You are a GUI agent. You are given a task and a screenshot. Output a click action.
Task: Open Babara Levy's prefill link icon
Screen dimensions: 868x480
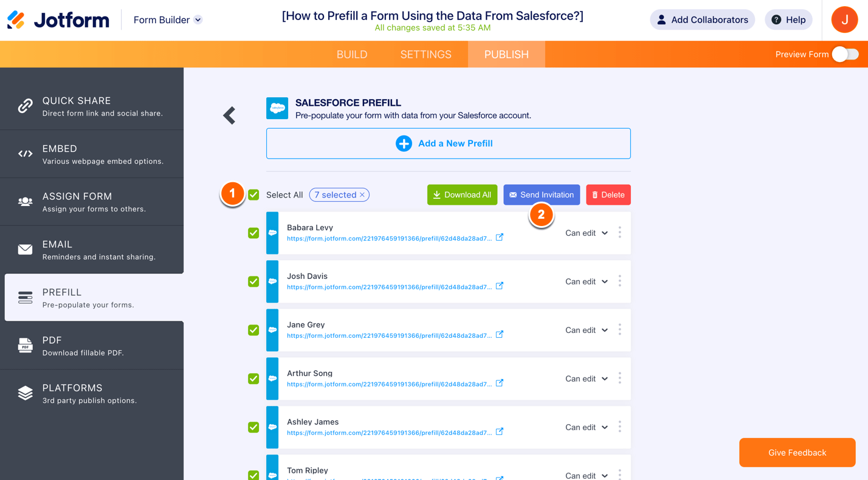coord(500,238)
